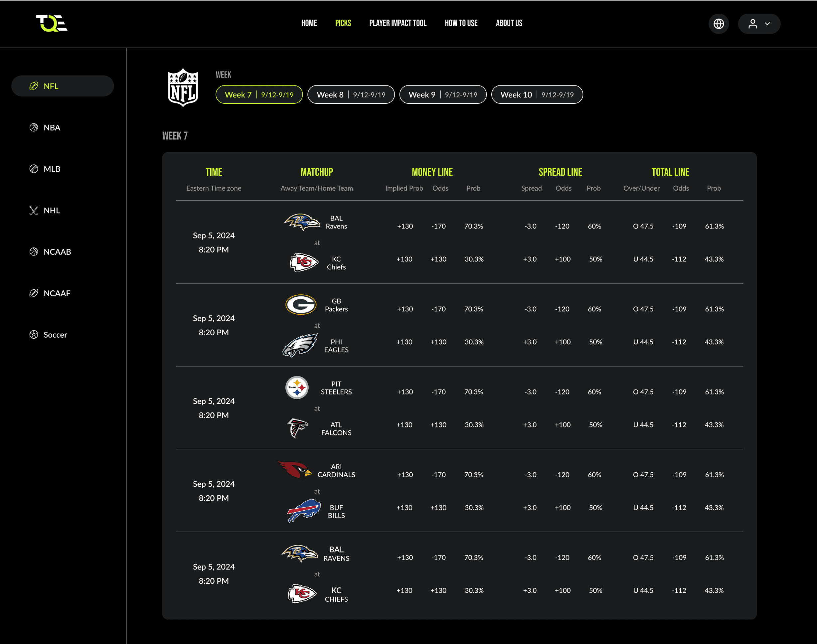Click the Pittsburgh Steelers logo
The image size is (817, 644).
(x=297, y=388)
